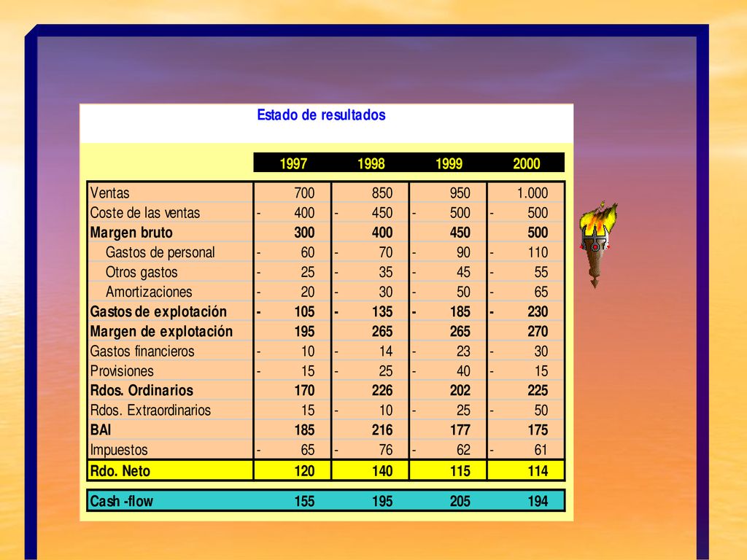Click Gastos de explotación value 105

point(304,311)
